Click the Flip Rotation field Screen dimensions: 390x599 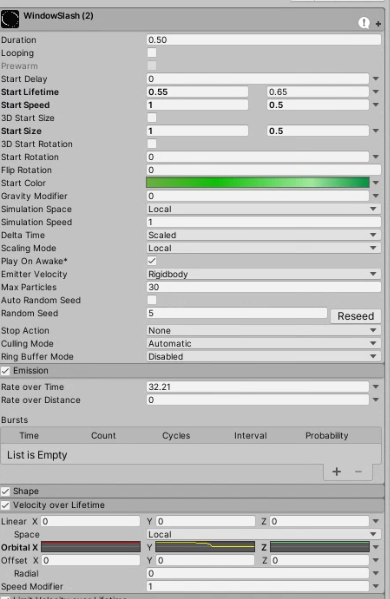pos(264,170)
